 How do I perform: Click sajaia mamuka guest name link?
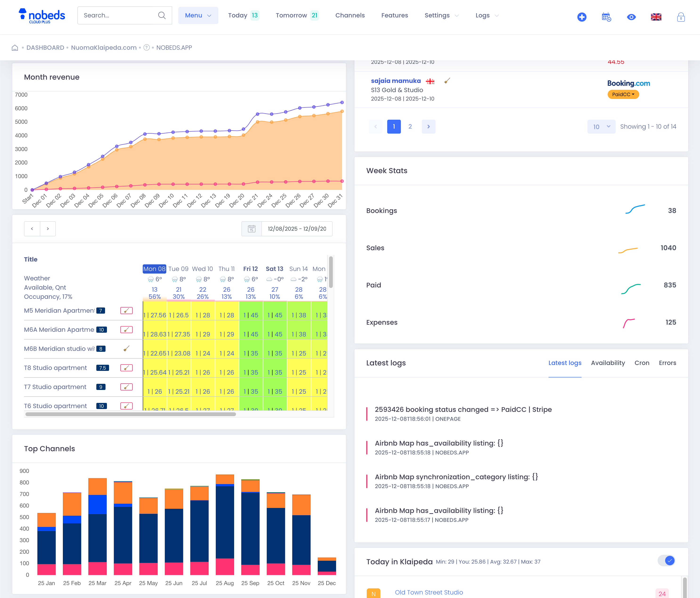tap(395, 80)
